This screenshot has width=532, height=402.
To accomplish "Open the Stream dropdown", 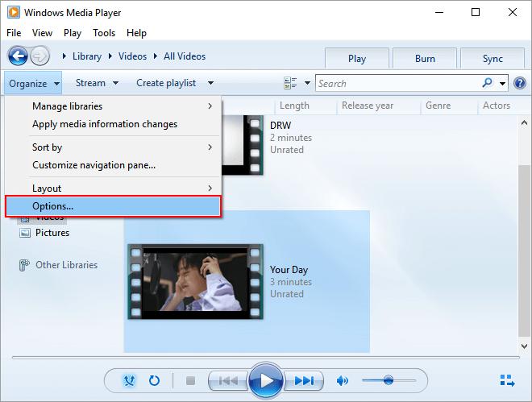I will 97,83.
